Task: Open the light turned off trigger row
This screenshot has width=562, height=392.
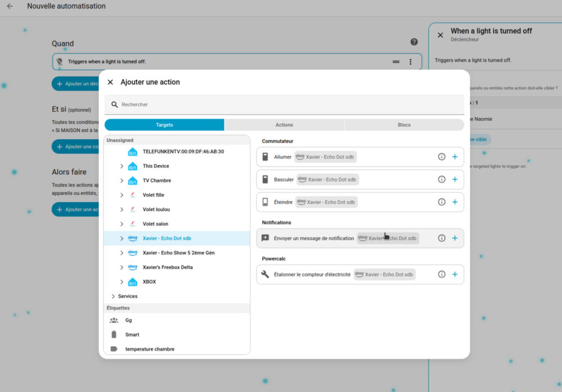Action: pos(237,62)
